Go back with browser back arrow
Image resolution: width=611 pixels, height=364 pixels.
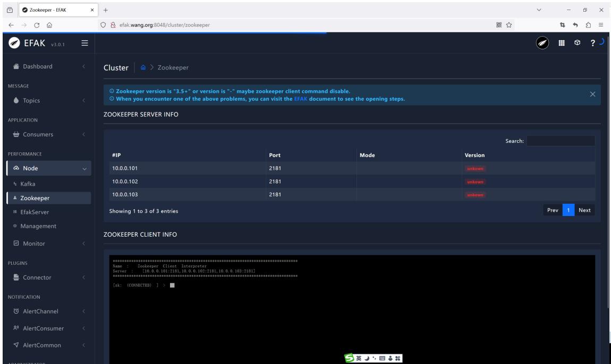click(x=11, y=25)
